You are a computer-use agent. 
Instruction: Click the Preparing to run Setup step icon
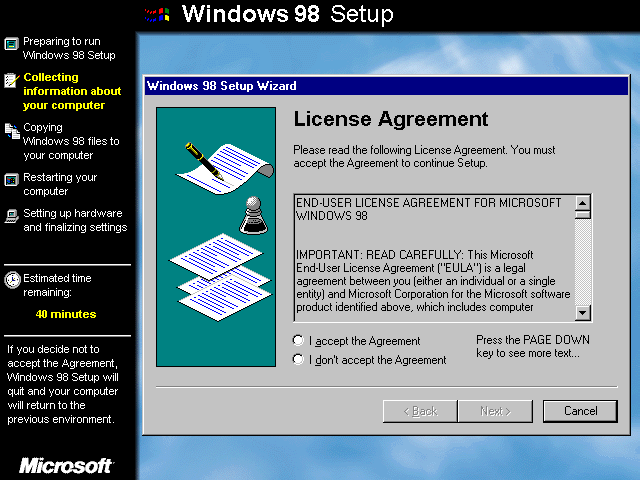(x=11, y=43)
